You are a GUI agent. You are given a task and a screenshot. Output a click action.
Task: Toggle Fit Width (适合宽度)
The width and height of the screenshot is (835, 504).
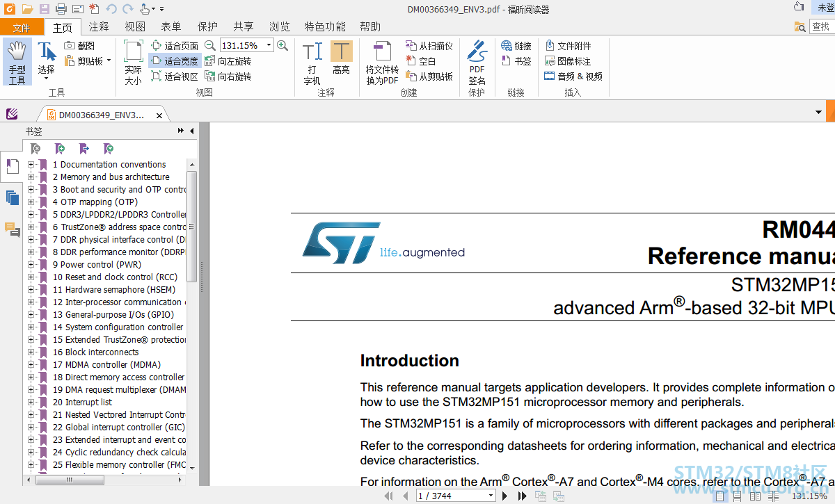[x=175, y=61]
